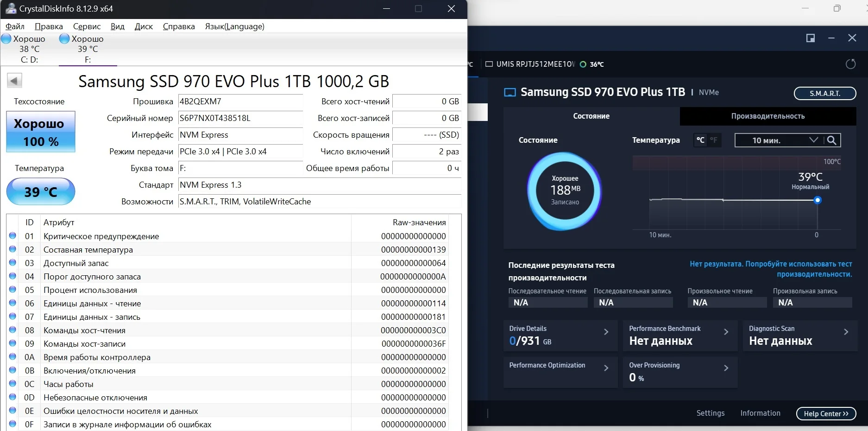Open the Файл menu

[x=15, y=26]
